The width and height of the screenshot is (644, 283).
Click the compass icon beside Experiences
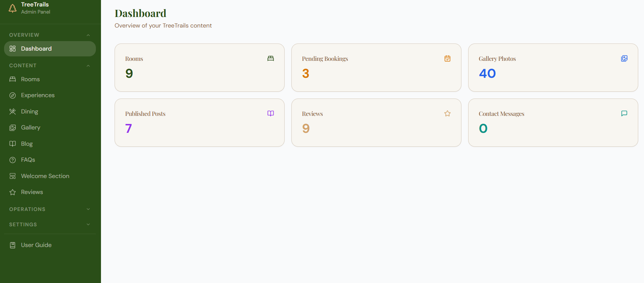click(x=13, y=95)
